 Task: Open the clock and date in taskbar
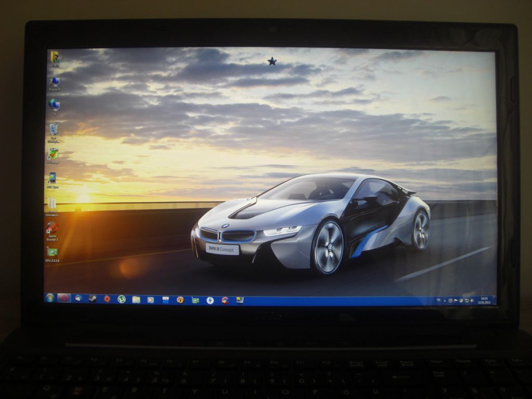[x=484, y=300]
